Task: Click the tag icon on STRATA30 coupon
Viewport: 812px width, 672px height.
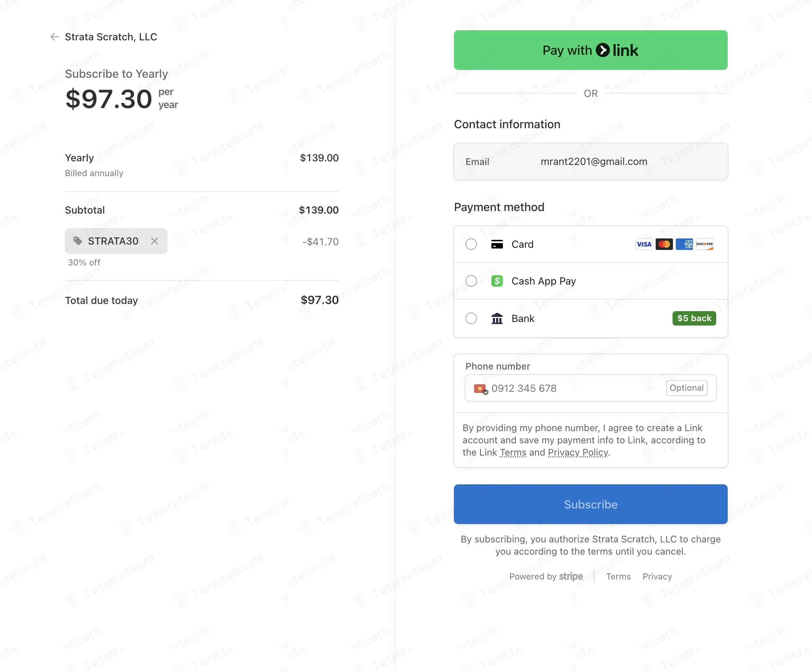Action: coord(78,241)
